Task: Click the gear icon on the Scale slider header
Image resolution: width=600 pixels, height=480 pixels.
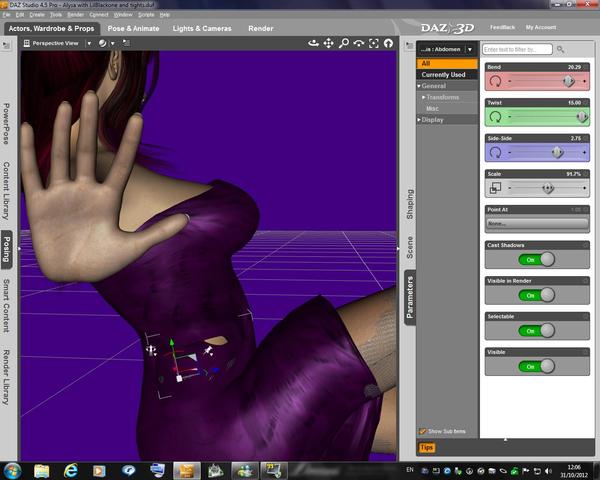Action: click(x=585, y=174)
